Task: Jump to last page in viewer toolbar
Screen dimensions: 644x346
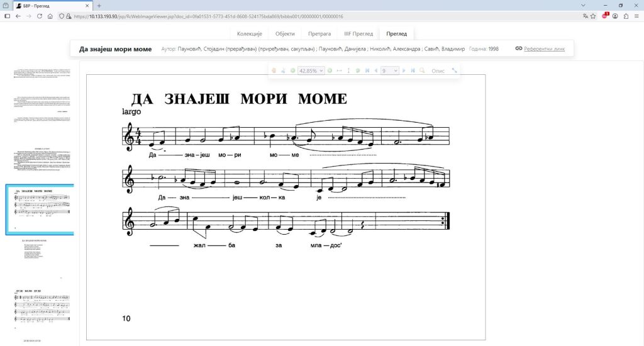Action: pos(413,70)
